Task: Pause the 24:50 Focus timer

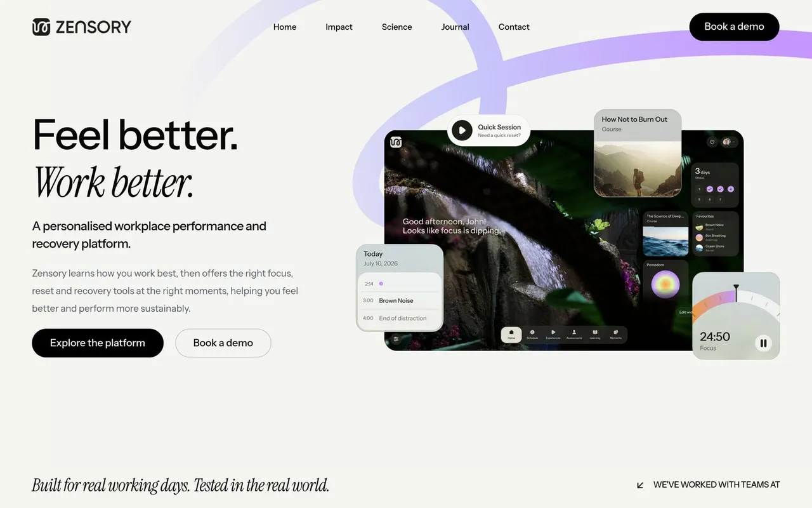Action: point(763,343)
